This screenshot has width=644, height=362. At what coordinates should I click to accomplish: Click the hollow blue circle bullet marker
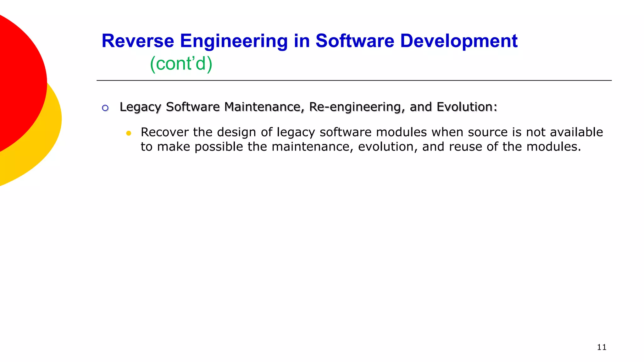click(105, 108)
